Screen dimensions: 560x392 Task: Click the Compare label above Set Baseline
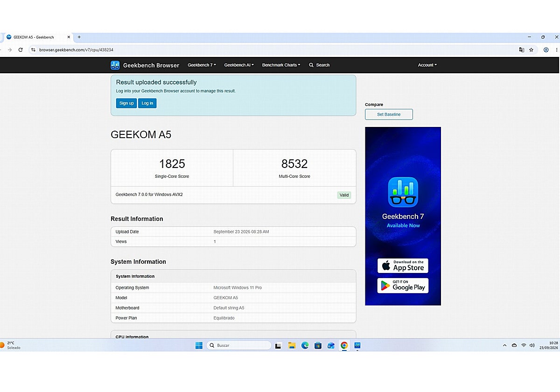(x=374, y=105)
